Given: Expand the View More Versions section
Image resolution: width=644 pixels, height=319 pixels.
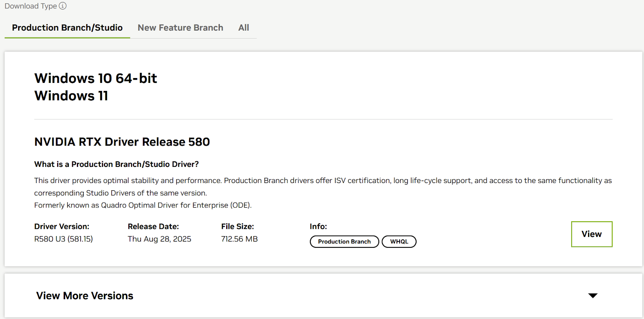Looking at the screenshot, I should pos(85,296).
